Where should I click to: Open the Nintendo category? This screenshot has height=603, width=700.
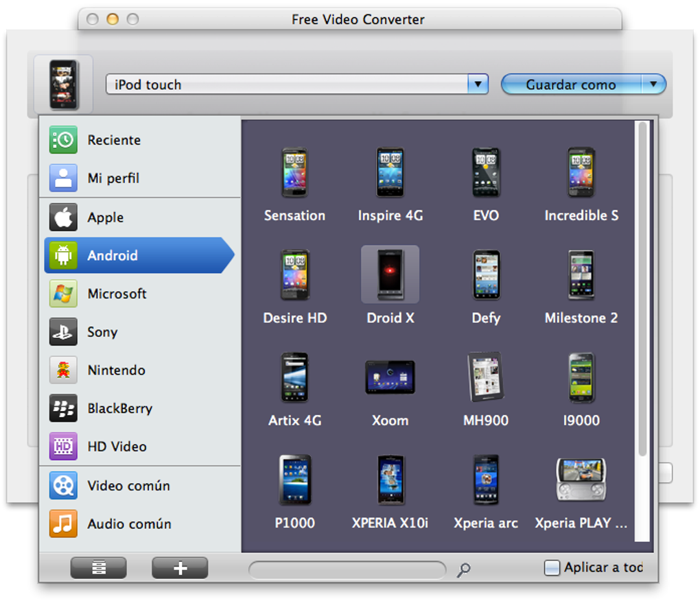(x=140, y=370)
